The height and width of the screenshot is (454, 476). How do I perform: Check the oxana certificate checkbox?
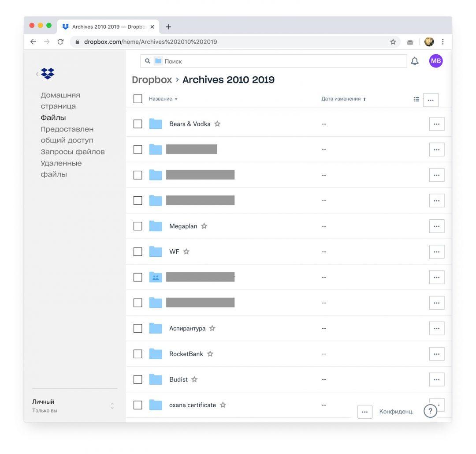(138, 405)
